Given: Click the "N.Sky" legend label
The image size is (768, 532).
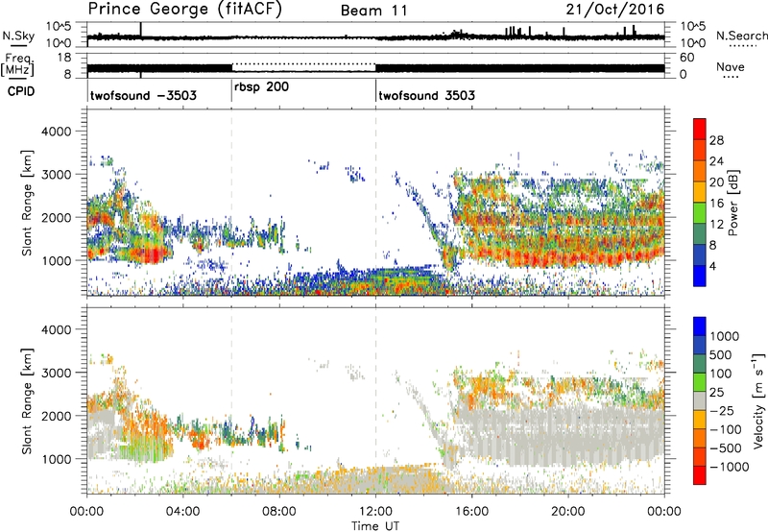Looking at the screenshot, I should 18,36.
